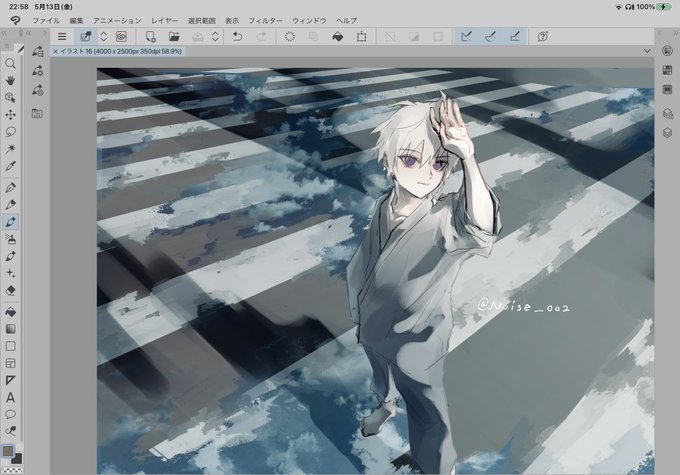Open the Tool Property panel icon
This screenshot has width=680, height=475.
click(x=37, y=70)
